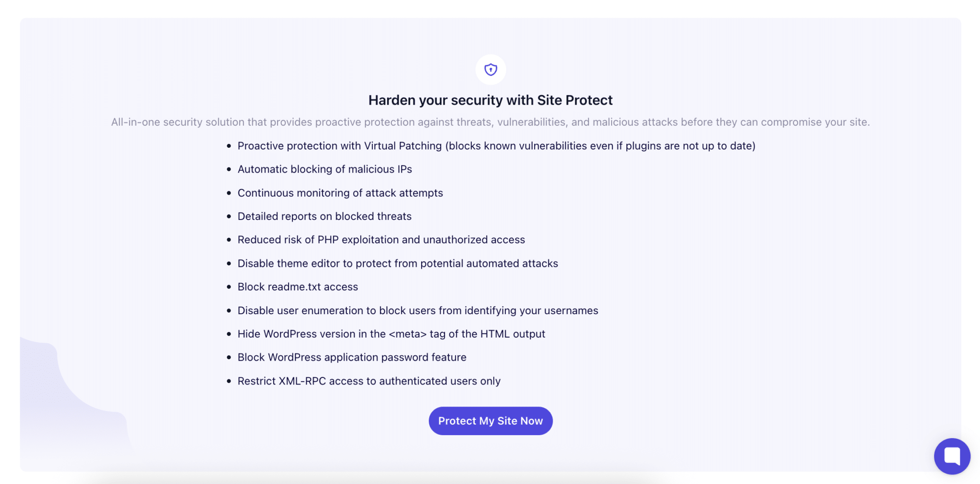
Task: Select the Hide WordPress version bullet text
Action: [x=391, y=334]
